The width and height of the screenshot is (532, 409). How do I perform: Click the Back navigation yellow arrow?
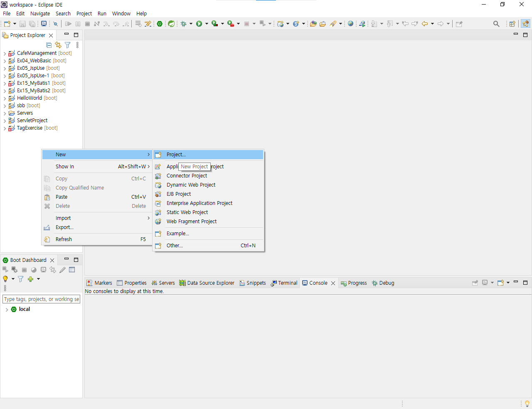pyautogui.click(x=425, y=24)
